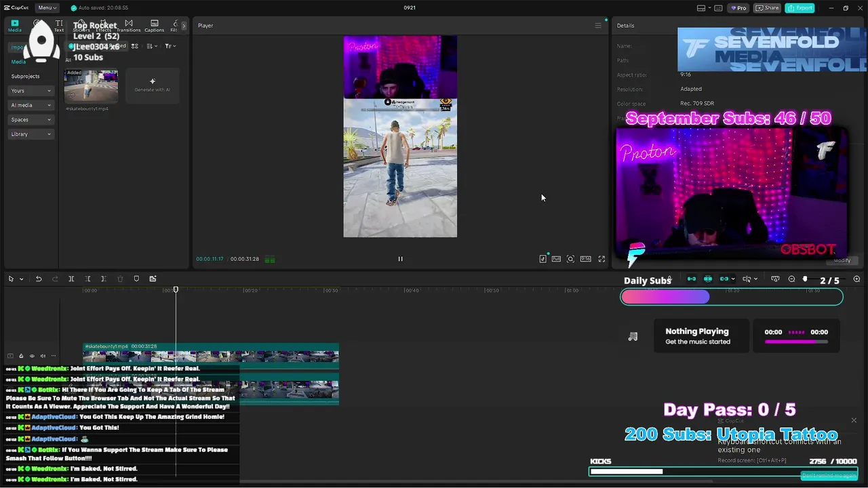868x488 pixels.
Task: Click the create compound clip icon
Action: [153, 279]
